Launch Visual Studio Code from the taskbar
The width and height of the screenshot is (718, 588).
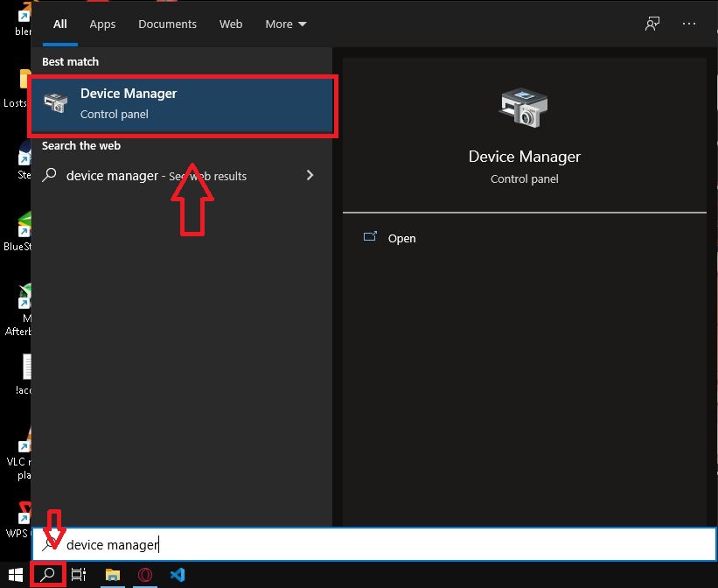[x=178, y=575]
